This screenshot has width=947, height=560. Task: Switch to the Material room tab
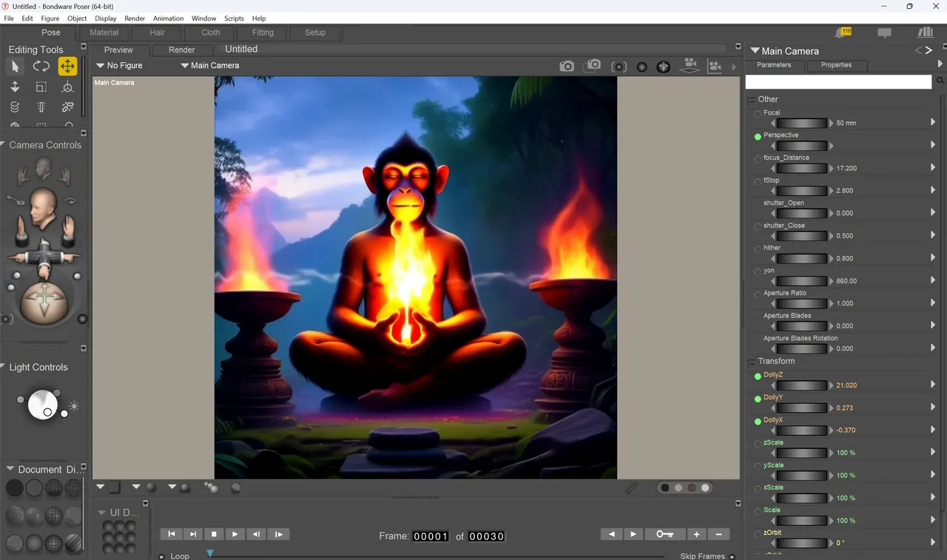104,33
